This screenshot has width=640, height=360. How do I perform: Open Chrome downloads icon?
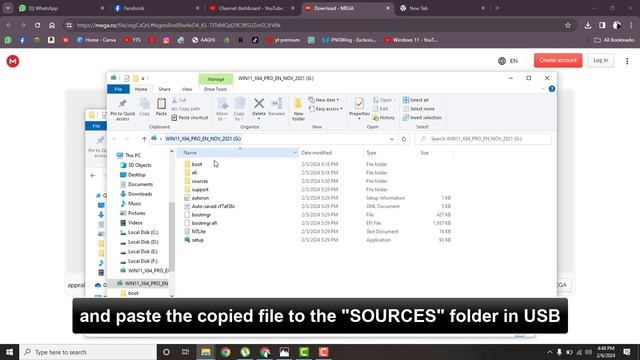[588, 25]
